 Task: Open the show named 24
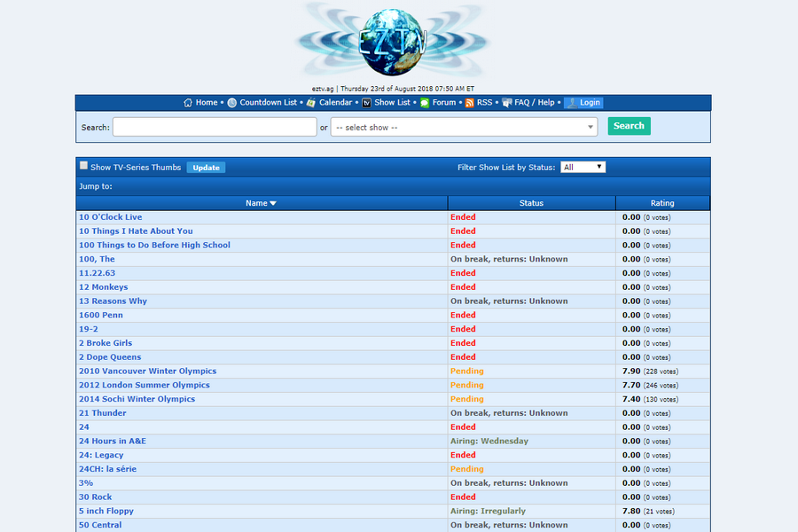[x=84, y=427]
